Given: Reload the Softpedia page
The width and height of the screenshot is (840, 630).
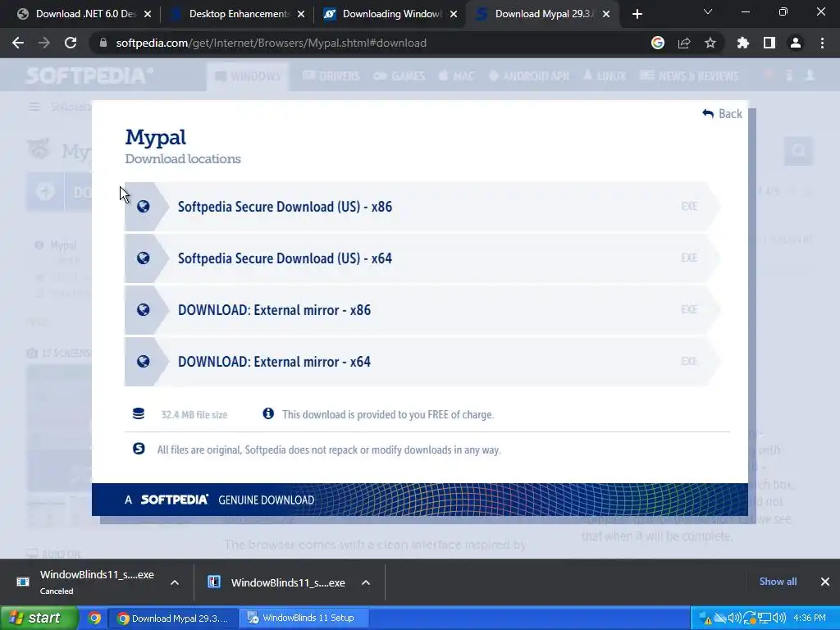Looking at the screenshot, I should (71, 43).
